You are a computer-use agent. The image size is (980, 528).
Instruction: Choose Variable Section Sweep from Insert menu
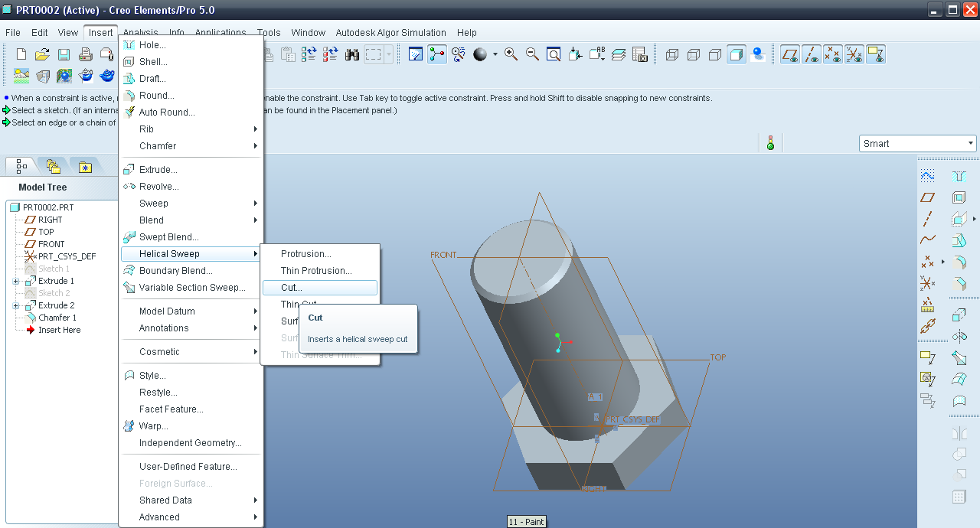[191, 288]
